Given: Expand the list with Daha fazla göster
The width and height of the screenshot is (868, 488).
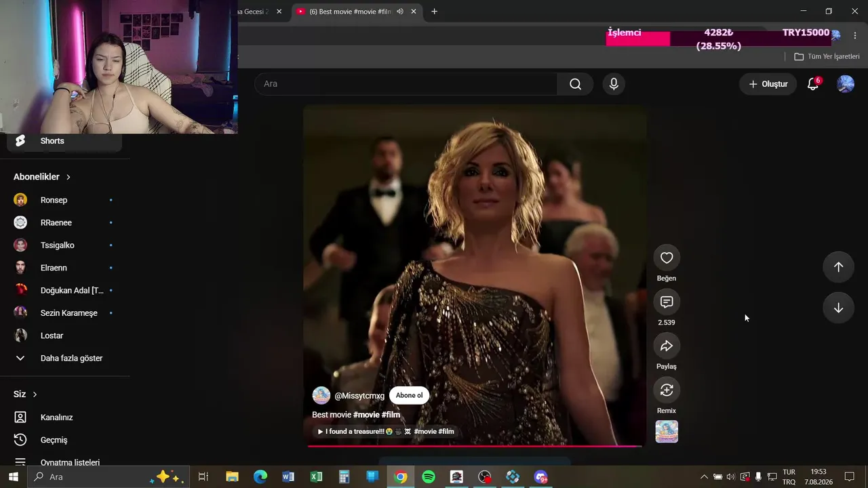Looking at the screenshot, I should pyautogui.click(x=64, y=358).
